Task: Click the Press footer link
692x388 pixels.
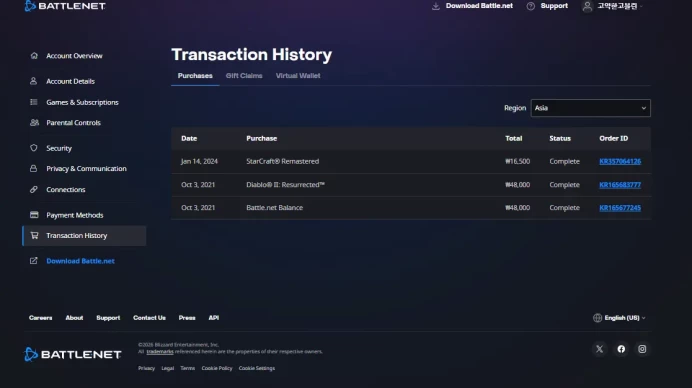Action: 187,318
